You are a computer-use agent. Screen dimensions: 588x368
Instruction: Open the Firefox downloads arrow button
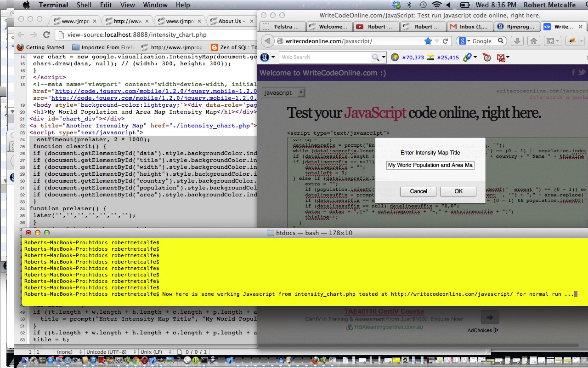517,41
